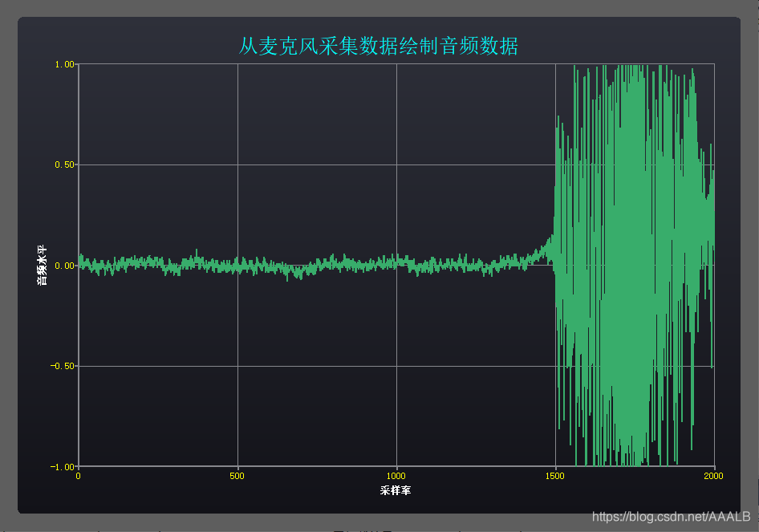The height and width of the screenshot is (532, 759).
Task: Select the Y-axis tick value 0.50
Action: click(64, 164)
